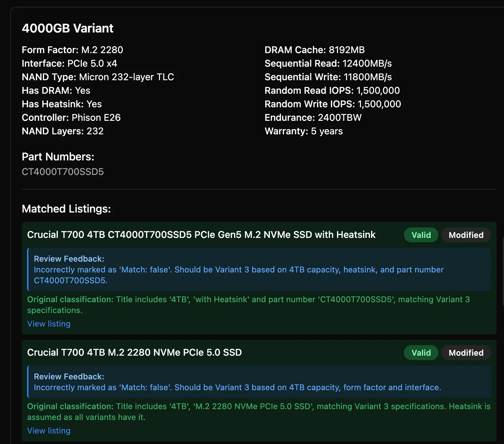The height and width of the screenshot is (444, 504).
Task: Click Modified badge on the Heatsink listing
Action: coord(466,235)
